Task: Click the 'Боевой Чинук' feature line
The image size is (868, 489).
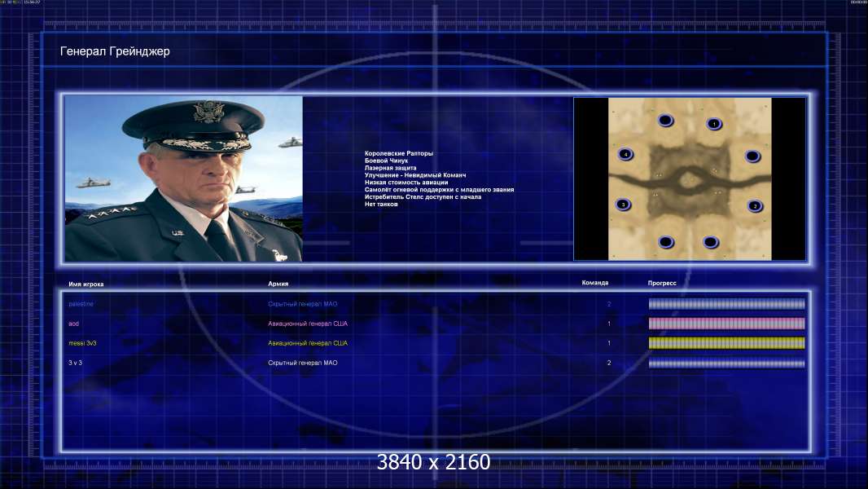Action: point(386,161)
